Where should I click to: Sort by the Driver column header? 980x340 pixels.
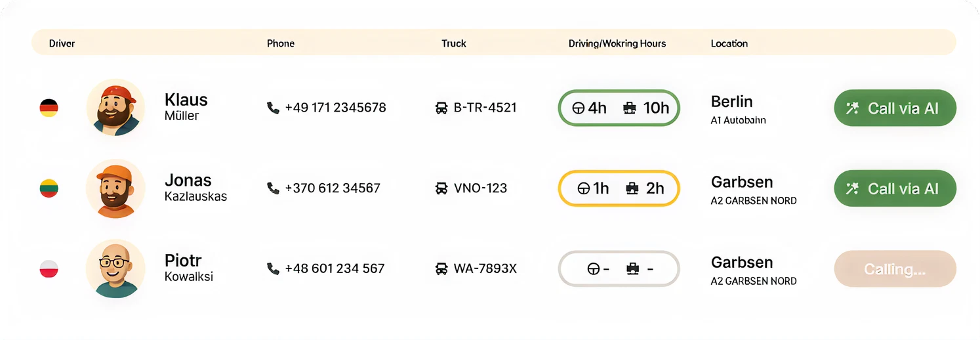point(62,43)
